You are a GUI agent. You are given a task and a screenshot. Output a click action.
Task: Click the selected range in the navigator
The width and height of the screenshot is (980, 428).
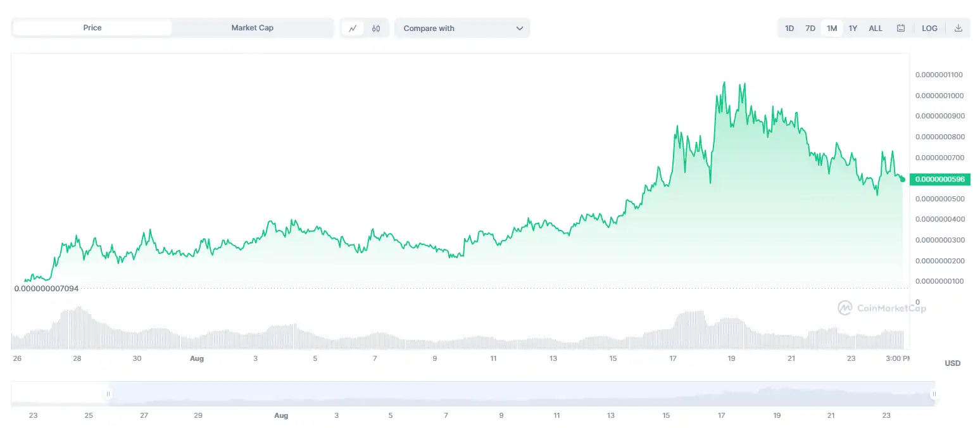(x=519, y=394)
